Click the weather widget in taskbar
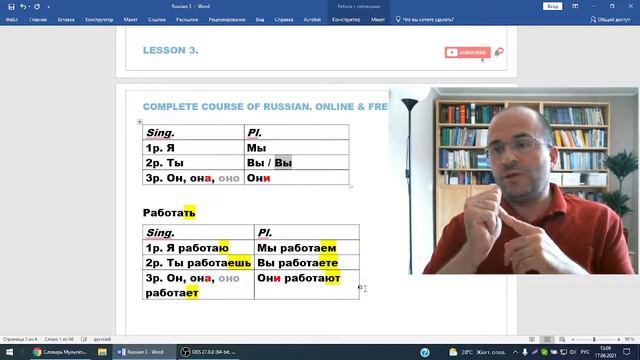 pyautogui.click(x=478, y=352)
